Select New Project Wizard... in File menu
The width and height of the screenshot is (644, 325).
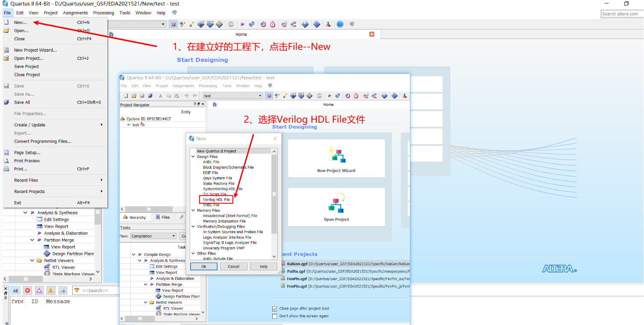pyautogui.click(x=54, y=50)
